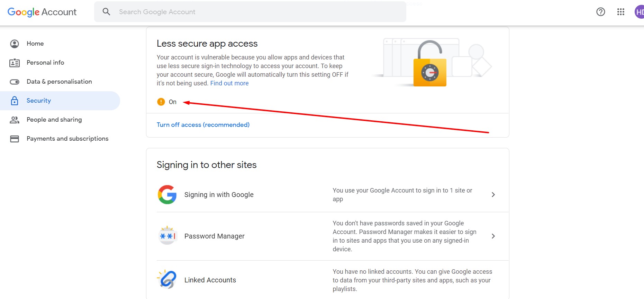Screen dimensions: 644x299
Task: Click the Find out more link
Action: point(229,83)
